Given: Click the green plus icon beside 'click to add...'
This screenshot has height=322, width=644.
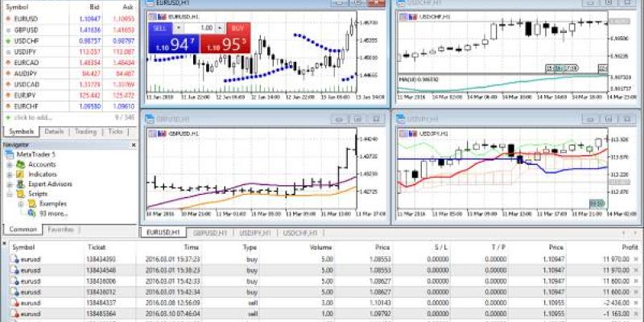Looking at the screenshot, I should (8, 118).
